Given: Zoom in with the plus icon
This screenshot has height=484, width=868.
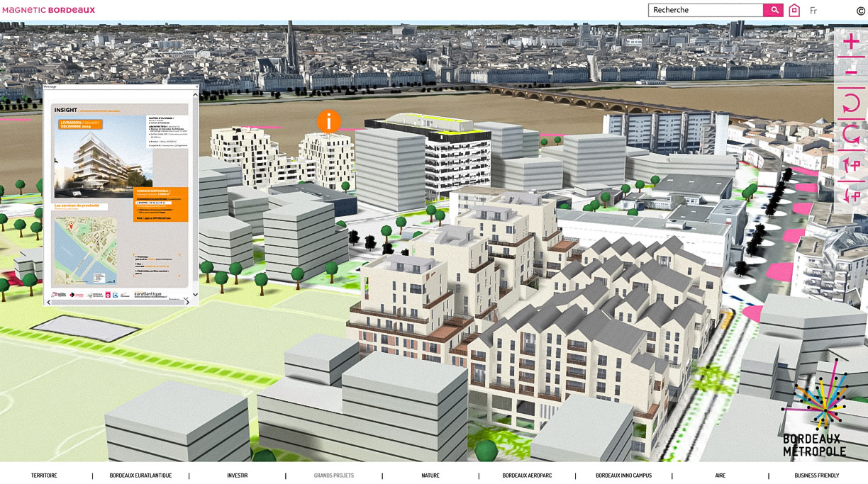Looking at the screenshot, I should tap(851, 43).
